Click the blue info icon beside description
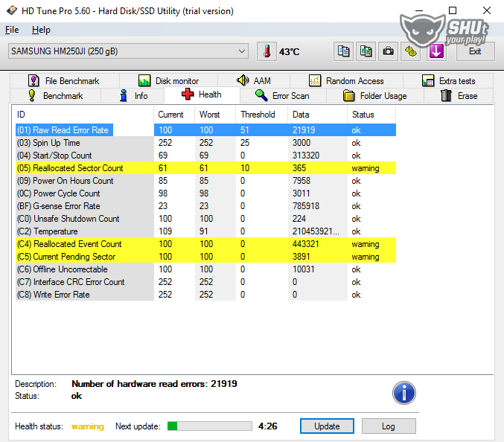This screenshot has width=504, height=442. (404, 393)
